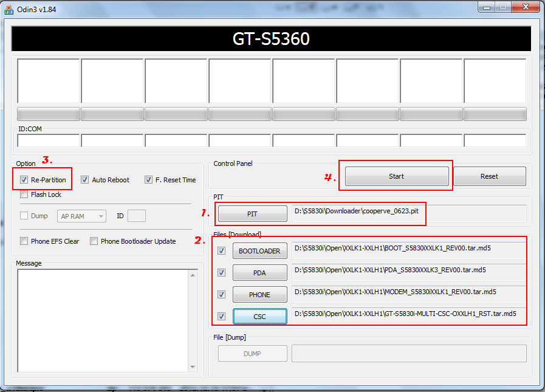
Task: Click the PHONE modem file button
Action: click(x=259, y=295)
